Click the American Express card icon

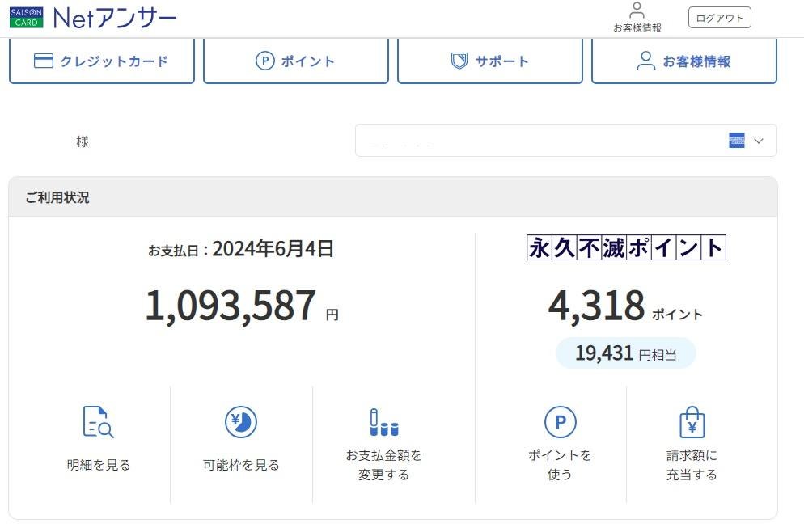736,141
